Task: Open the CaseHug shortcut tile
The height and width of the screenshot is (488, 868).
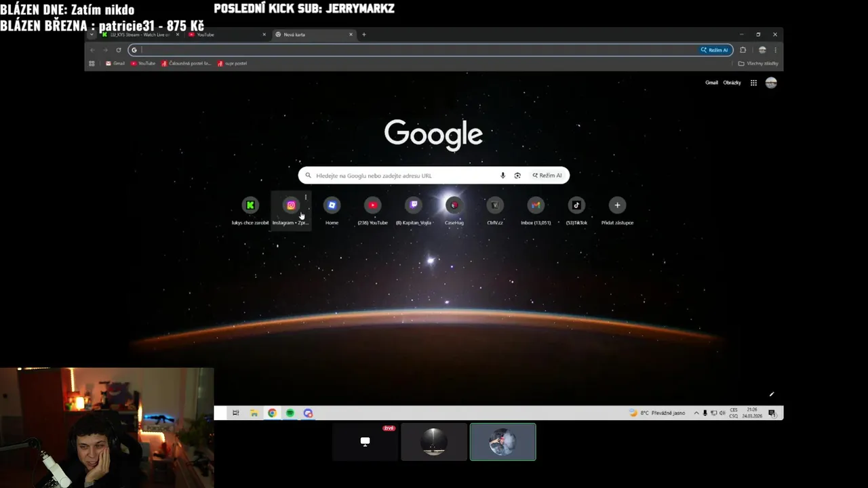Action: (x=454, y=211)
